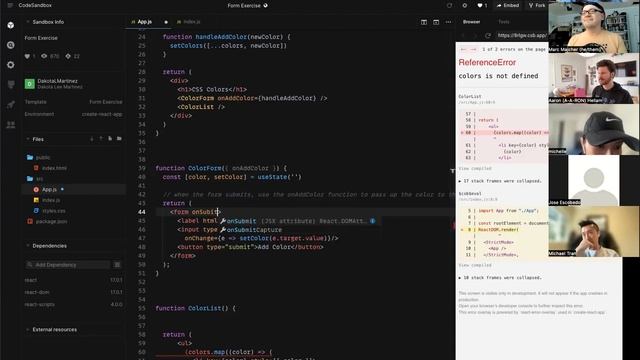640x360 pixels.
Task: Open the Configuration gear sidebar icon
Action: (x=11, y=64)
